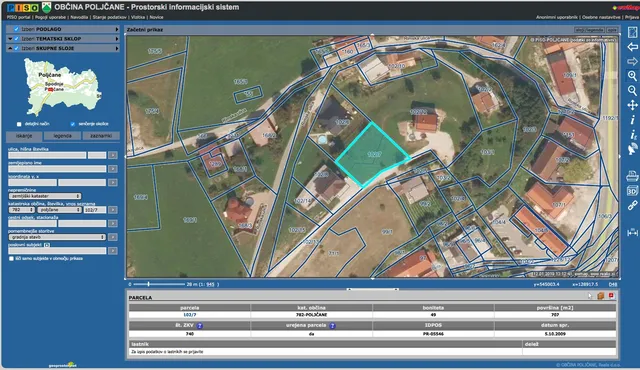Viewport: 640px width, 370px height.
Task: Select the zoom in magnifier tool
Action: tap(632, 76)
